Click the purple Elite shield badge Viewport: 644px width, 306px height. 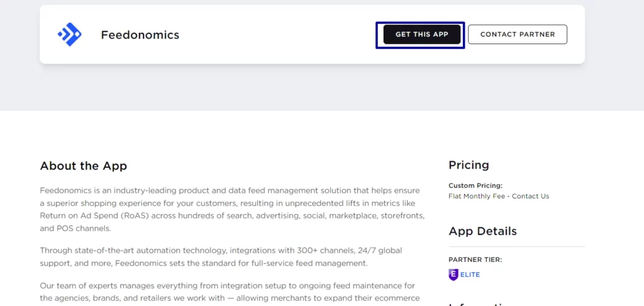[453, 275]
